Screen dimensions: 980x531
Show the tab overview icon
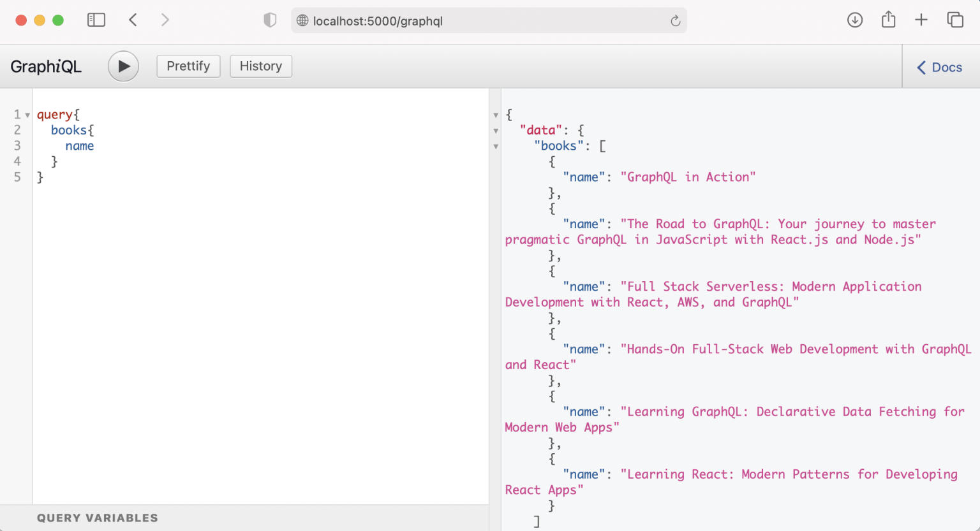coord(955,20)
